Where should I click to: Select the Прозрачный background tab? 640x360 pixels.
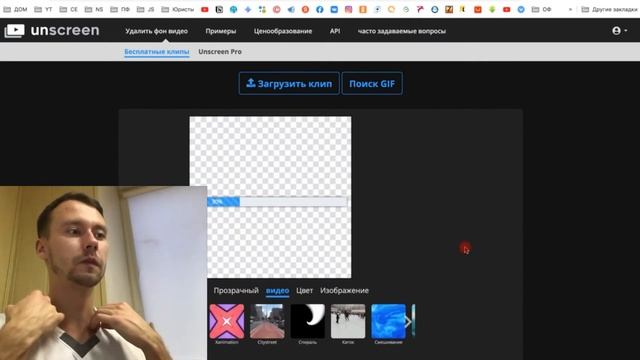[x=236, y=291]
